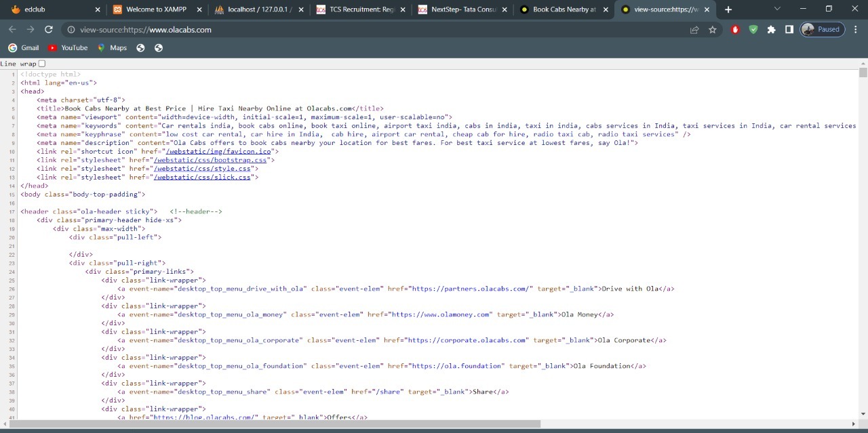Open the tab search dropdown chevron
The height and width of the screenshot is (433, 868).
pos(777,9)
